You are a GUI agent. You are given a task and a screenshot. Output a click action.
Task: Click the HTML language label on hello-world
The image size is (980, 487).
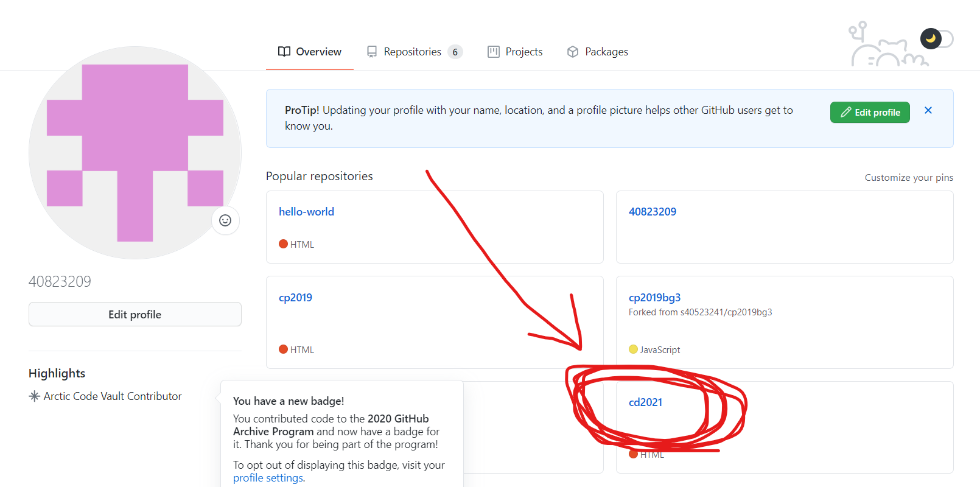coord(302,244)
